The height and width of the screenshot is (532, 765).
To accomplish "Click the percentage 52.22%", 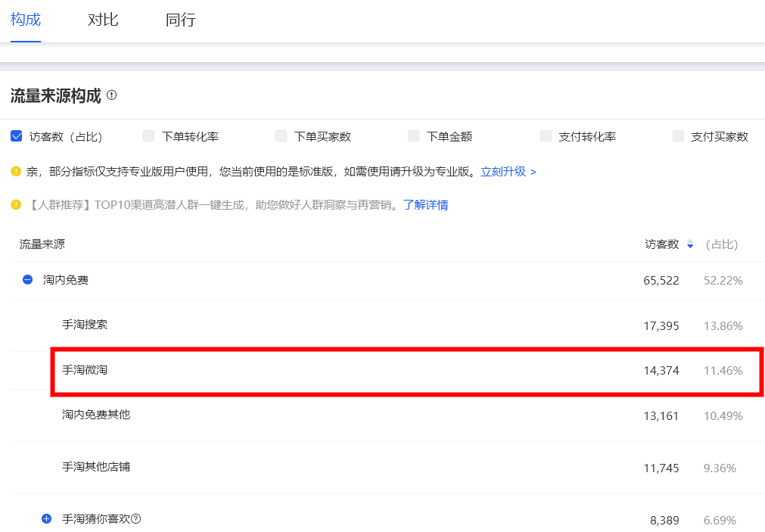I will [x=723, y=281].
